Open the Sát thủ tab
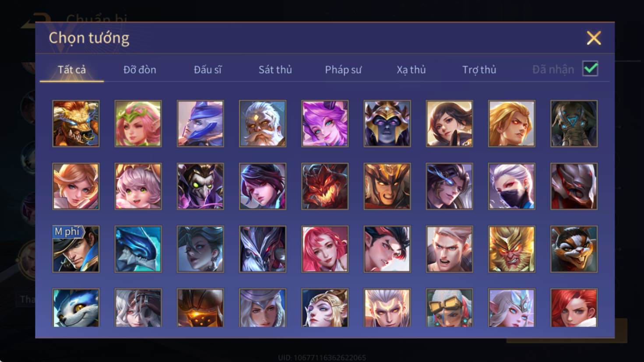This screenshot has height=362, width=644. click(275, 70)
